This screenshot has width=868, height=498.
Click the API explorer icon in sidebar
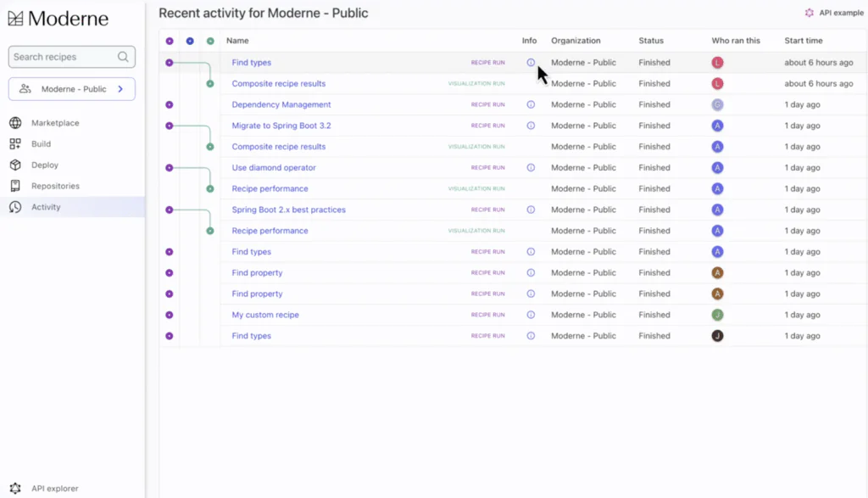pos(15,488)
